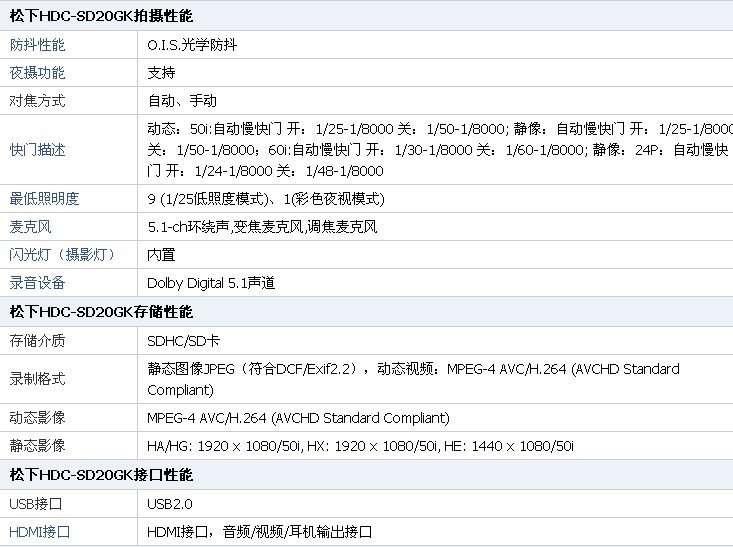Click the 防抖性能 link
733x547 pixels.
point(37,45)
